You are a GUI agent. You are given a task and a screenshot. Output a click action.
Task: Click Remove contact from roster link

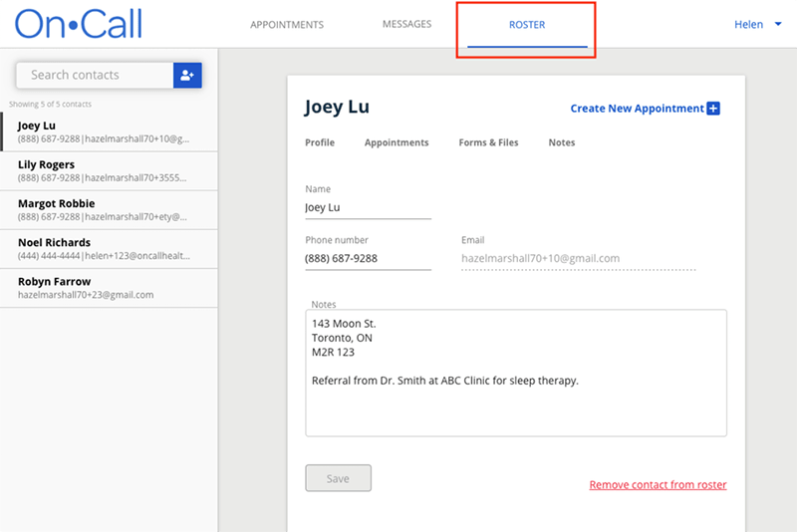point(658,485)
